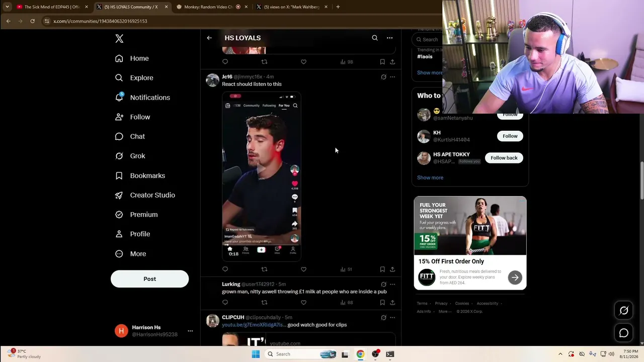Image resolution: width=644 pixels, height=362 pixels.
Task: Open the HS LOYALS community more options
Action: (x=389, y=38)
